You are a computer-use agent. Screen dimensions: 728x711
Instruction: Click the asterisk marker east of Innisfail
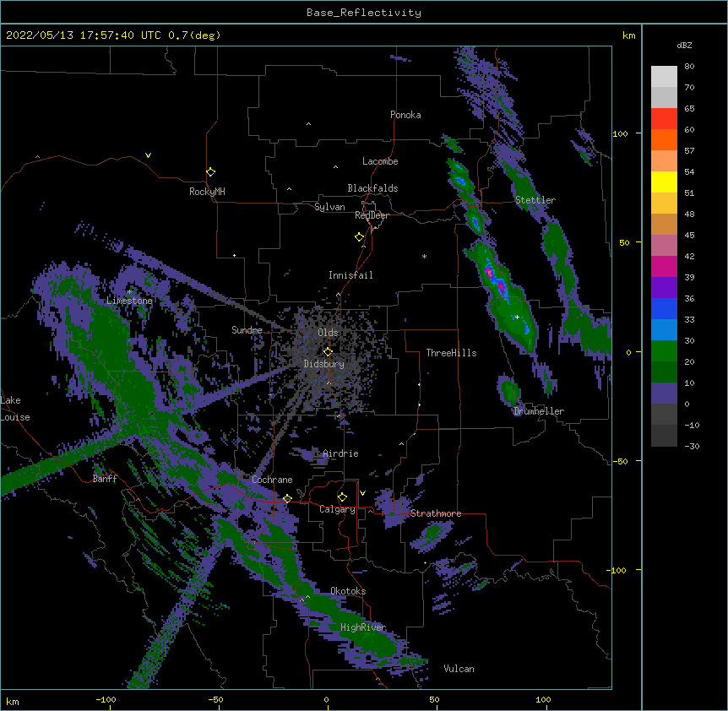tap(424, 256)
